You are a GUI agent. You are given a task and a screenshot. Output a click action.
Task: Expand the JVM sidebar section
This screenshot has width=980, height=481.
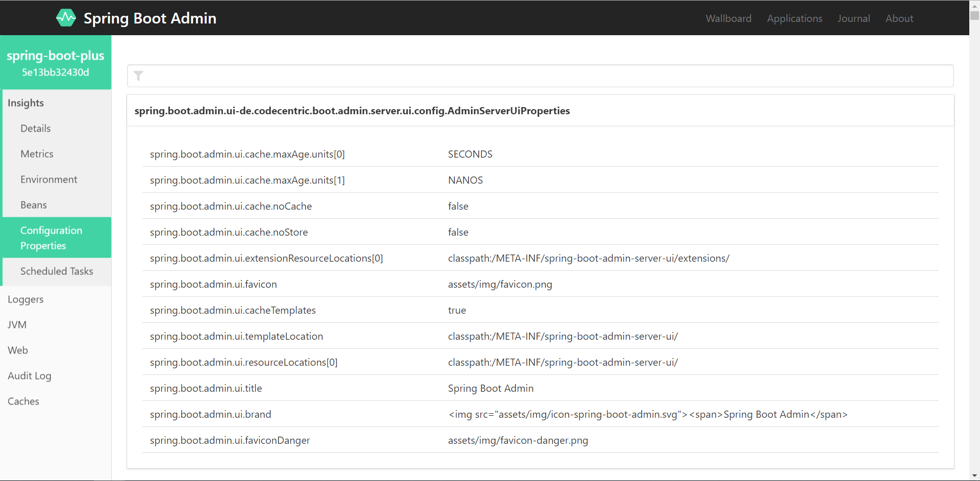[17, 325]
